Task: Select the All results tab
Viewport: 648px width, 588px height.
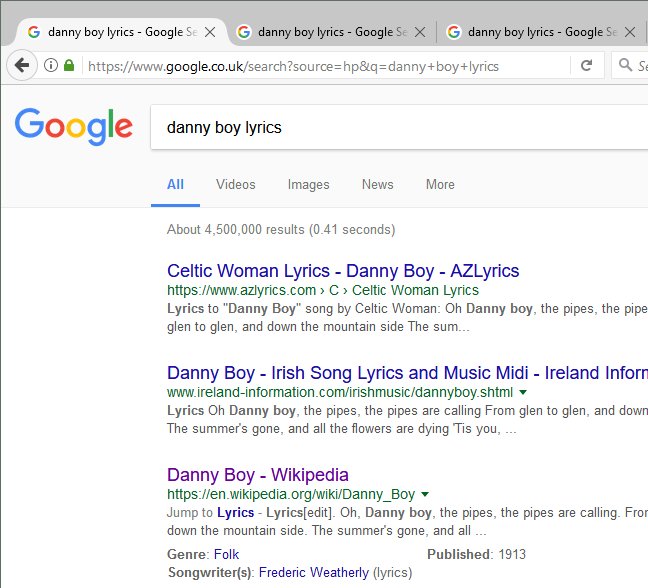Action: coord(175,184)
